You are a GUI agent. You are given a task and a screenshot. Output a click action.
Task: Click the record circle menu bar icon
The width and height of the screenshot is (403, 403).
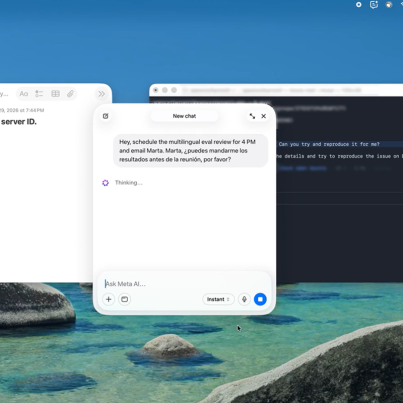(359, 5)
